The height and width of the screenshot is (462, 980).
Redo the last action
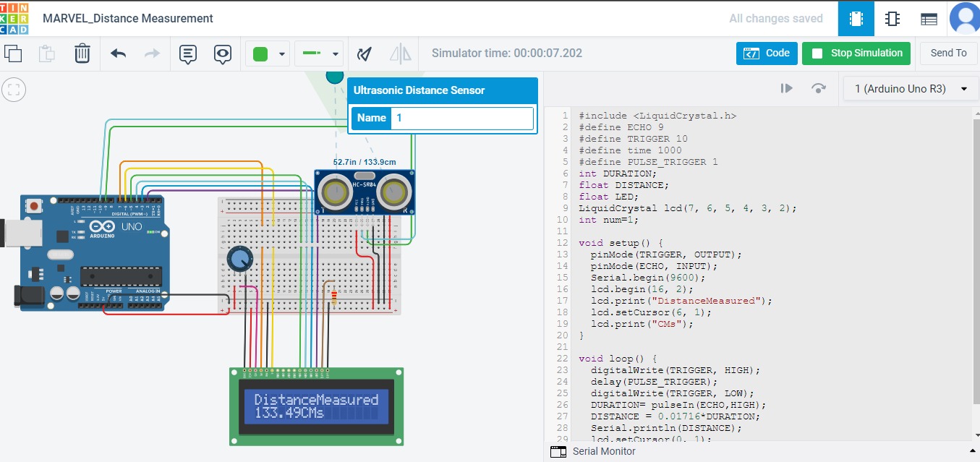coord(152,54)
